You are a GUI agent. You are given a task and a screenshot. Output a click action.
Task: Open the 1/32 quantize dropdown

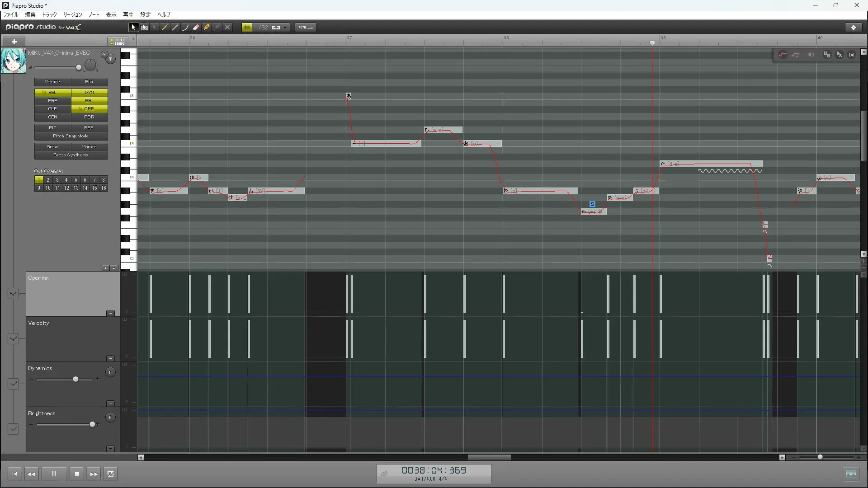(x=285, y=28)
